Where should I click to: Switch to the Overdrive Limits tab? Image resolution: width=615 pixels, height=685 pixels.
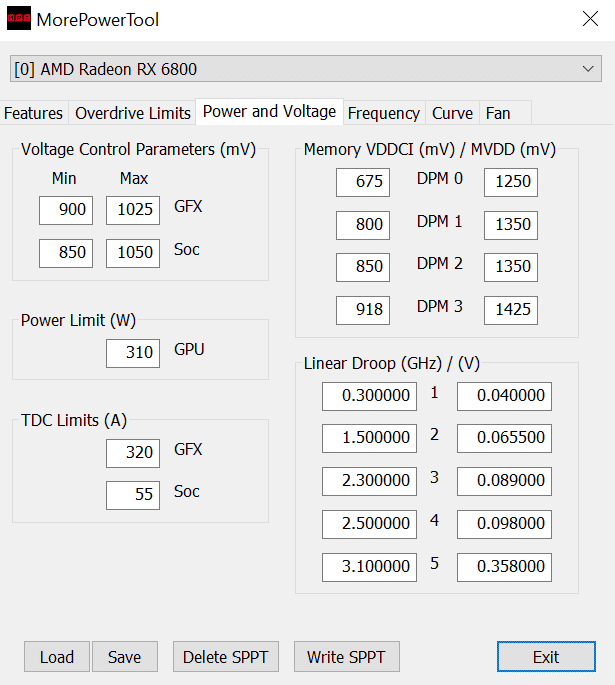pyautogui.click(x=132, y=113)
